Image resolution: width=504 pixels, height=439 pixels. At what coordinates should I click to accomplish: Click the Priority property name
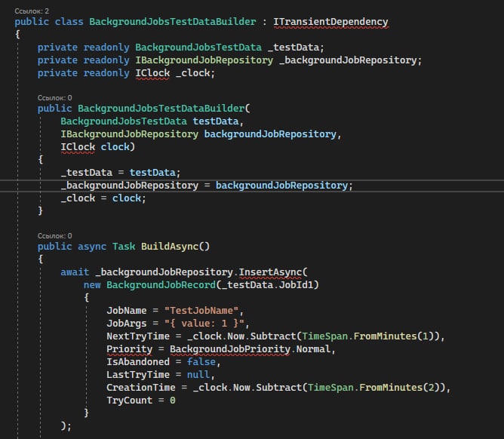tap(130, 349)
